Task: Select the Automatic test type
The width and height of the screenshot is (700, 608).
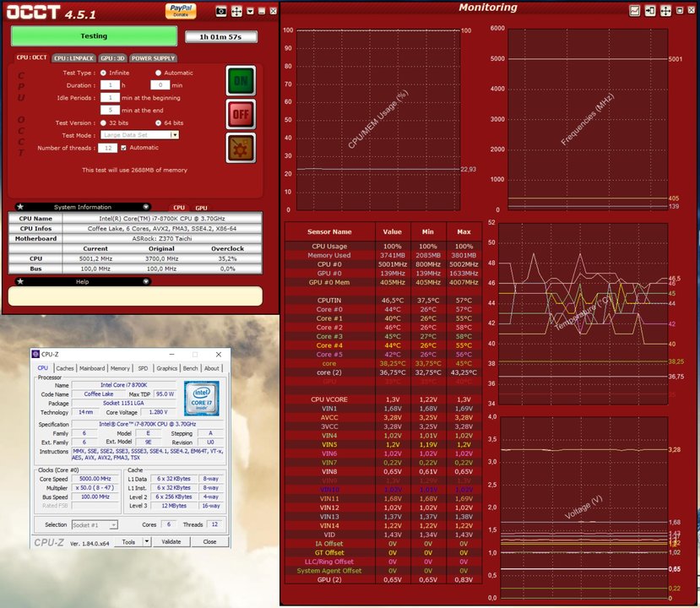Action: (x=158, y=73)
